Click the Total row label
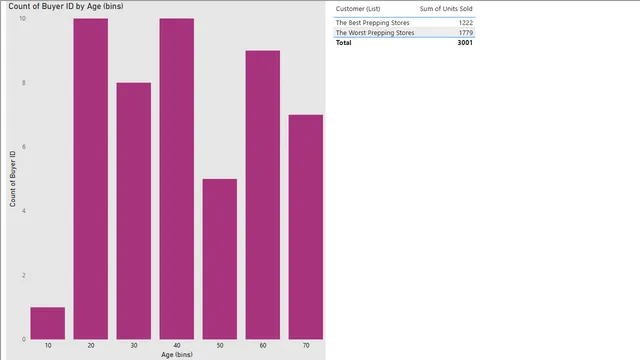The height and width of the screenshot is (360, 640). (x=343, y=42)
